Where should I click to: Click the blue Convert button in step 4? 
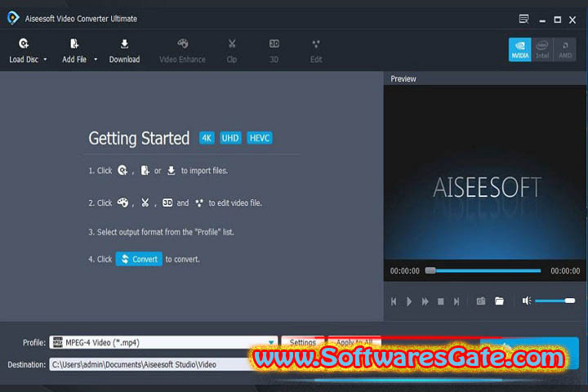click(139, 259)
